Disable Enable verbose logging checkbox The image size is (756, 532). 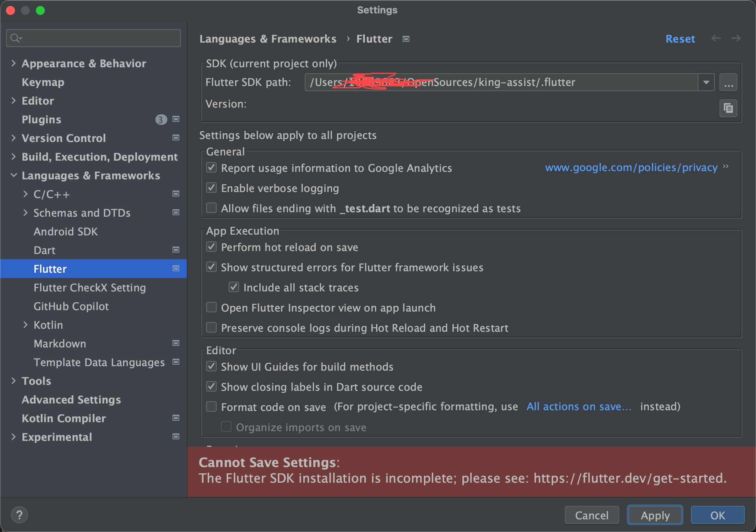212,188
